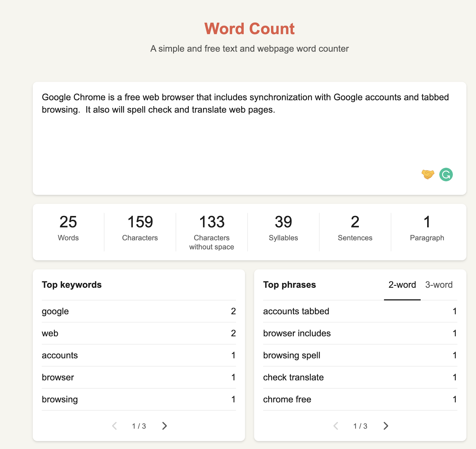Select the 'browsing spell' phrase row
This screenshot has height=449, width=476.
coord(360,355)
